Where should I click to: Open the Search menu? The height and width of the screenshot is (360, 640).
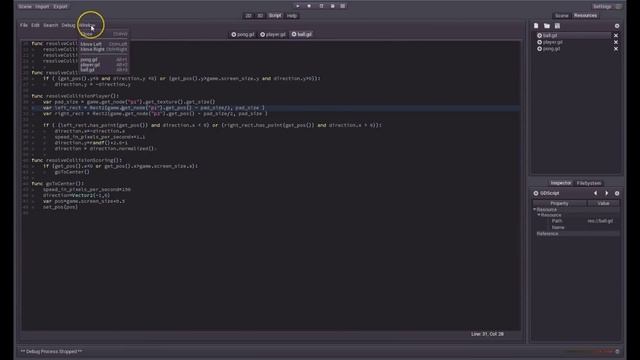51,25
